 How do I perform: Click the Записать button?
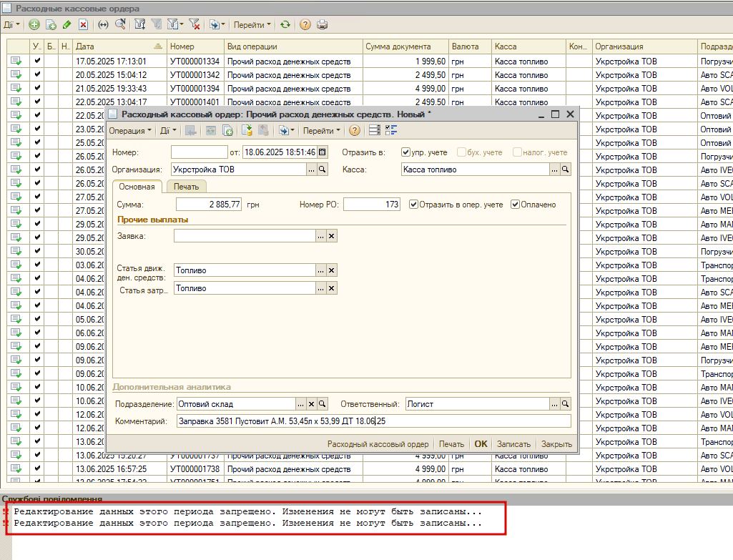(513, 444)
